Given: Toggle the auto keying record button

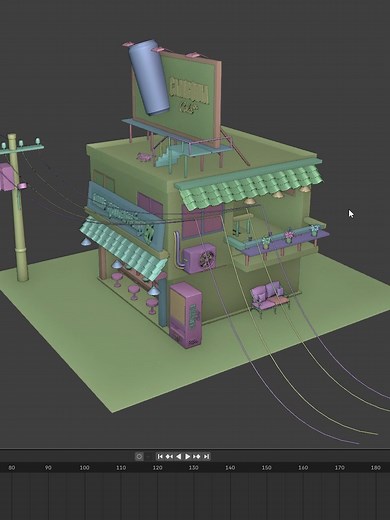Looking at the screenshot, I should tap(139, 456).
